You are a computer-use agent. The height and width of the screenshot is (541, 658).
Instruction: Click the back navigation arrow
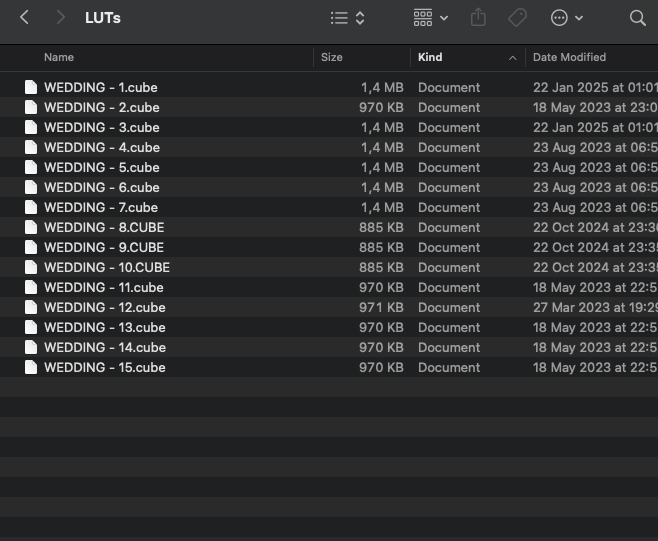tap(25, 18)
